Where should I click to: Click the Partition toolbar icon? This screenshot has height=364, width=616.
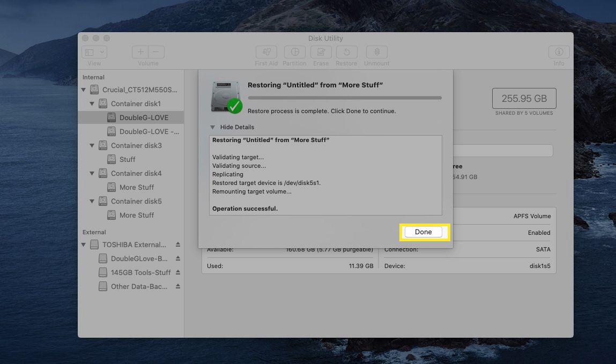pyautogui.click(x=294, y=52)
